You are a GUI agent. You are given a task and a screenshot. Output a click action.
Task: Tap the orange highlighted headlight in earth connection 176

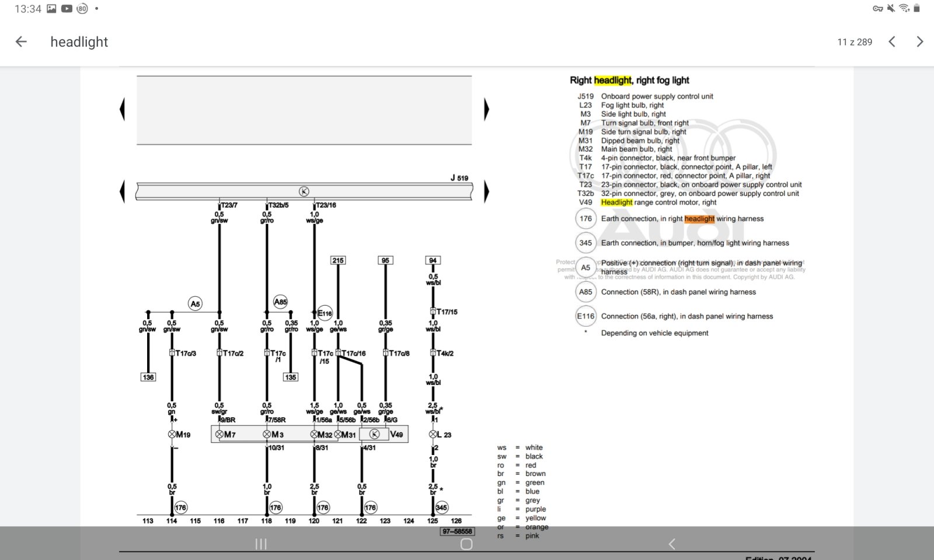(x=699, y=219)
